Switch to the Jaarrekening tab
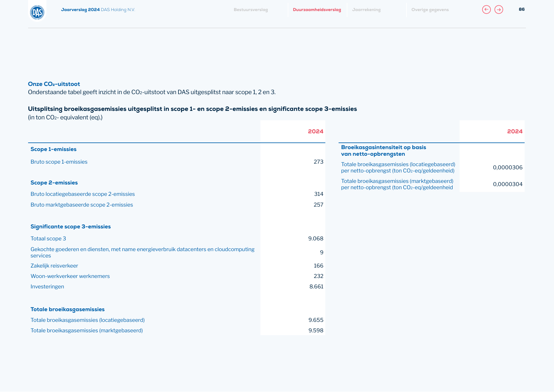554x392 pixels. pyautogui.click(x=366, y=10)
